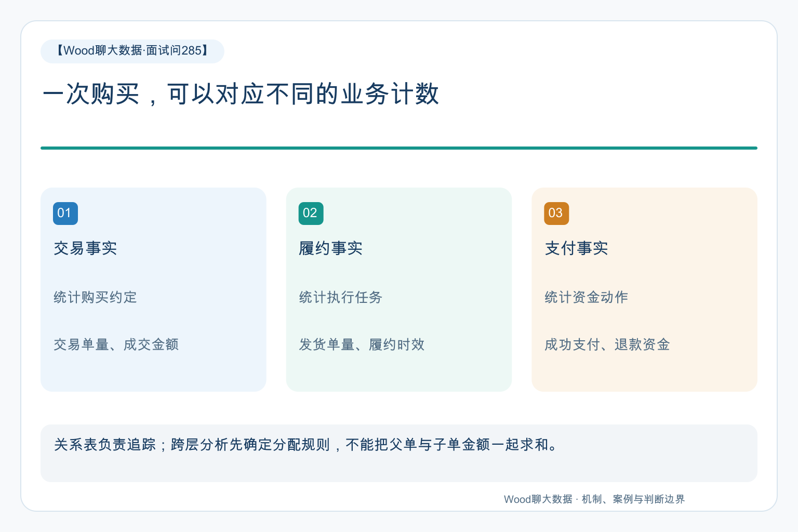Select the 履约事实 card heading
This screenshot has height=532, width=798.
tap(330, 248)
